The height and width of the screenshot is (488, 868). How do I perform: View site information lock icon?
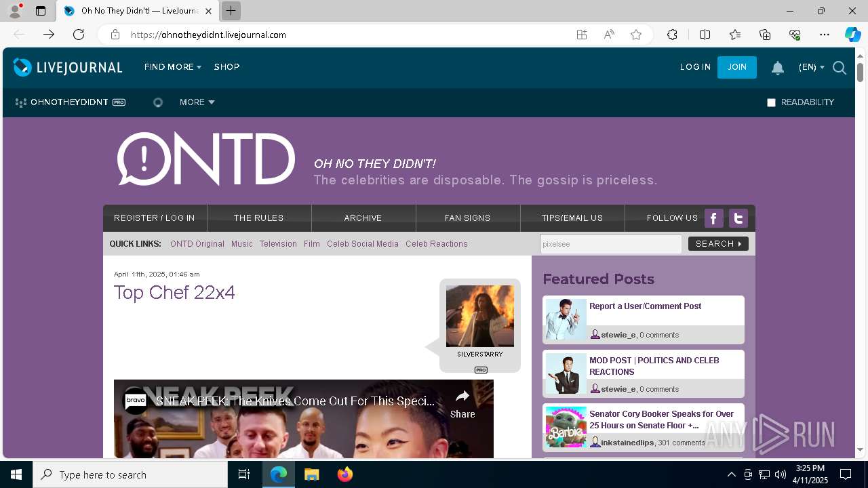(x=115, y=35)
